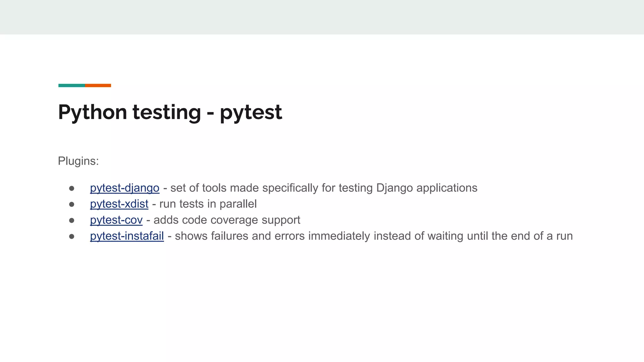The height and width of the screenshot is (362, 644).
Task: Open the pytest-django link
Action: (125, 188)
